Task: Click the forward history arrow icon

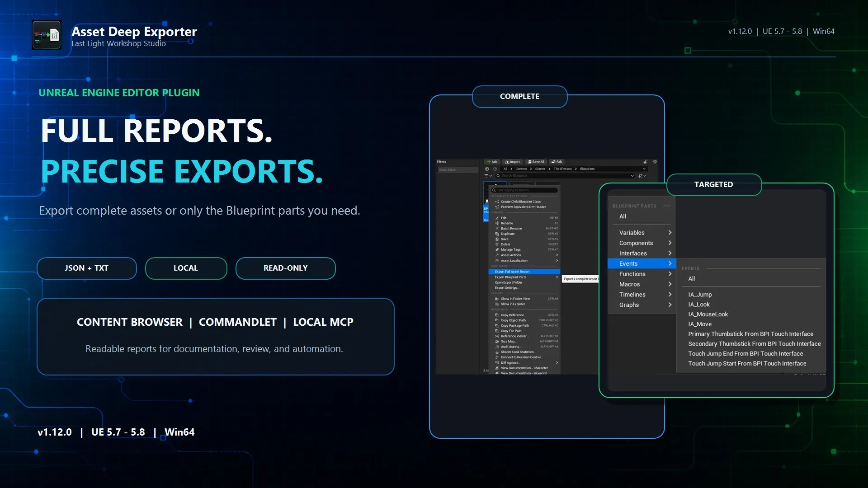Action: click(x=495, y=169)
